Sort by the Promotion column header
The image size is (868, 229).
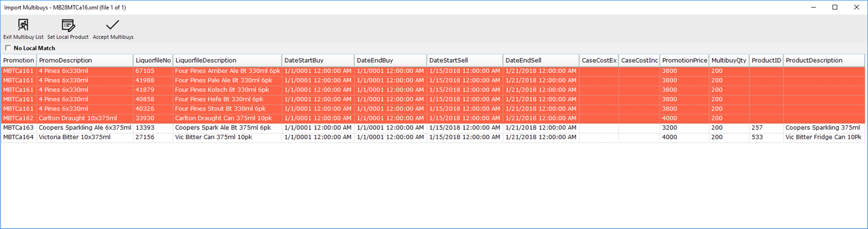coord(19,60)
